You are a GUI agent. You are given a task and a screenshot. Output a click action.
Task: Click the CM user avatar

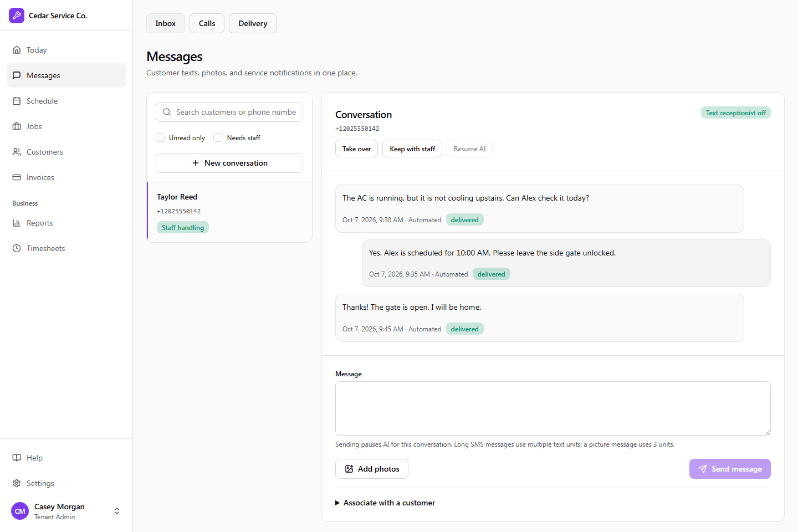coord(20,511)
